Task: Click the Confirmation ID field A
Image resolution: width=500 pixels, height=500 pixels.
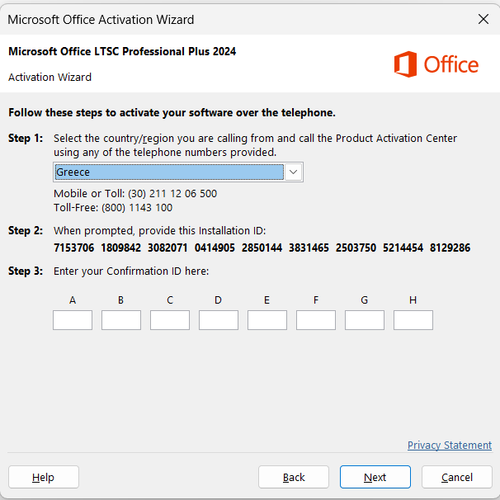Action: 73,320
